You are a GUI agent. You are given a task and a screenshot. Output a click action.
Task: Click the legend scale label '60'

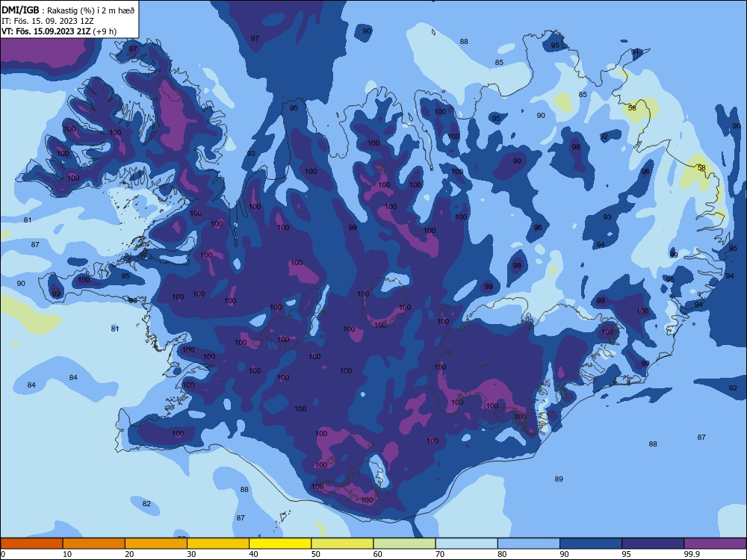(378, 554)
